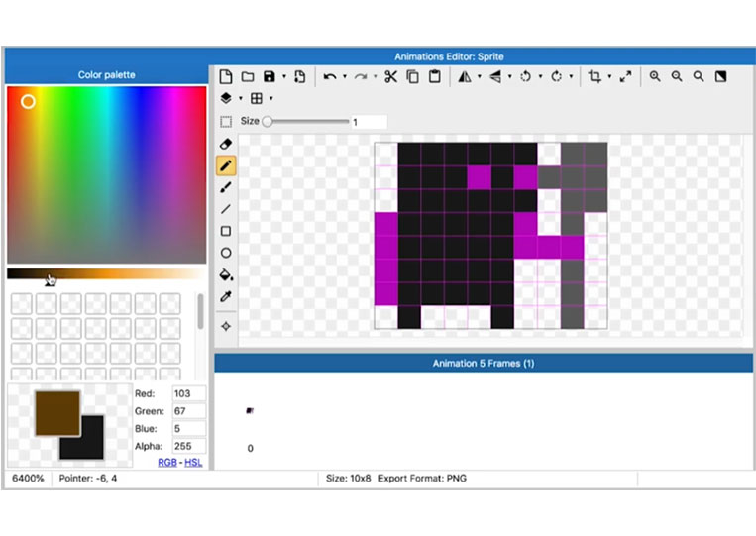Click the first empty palette swatch
Image resolution: width=756 pixels, height=536 pixels.
click(x=21, y=304)
